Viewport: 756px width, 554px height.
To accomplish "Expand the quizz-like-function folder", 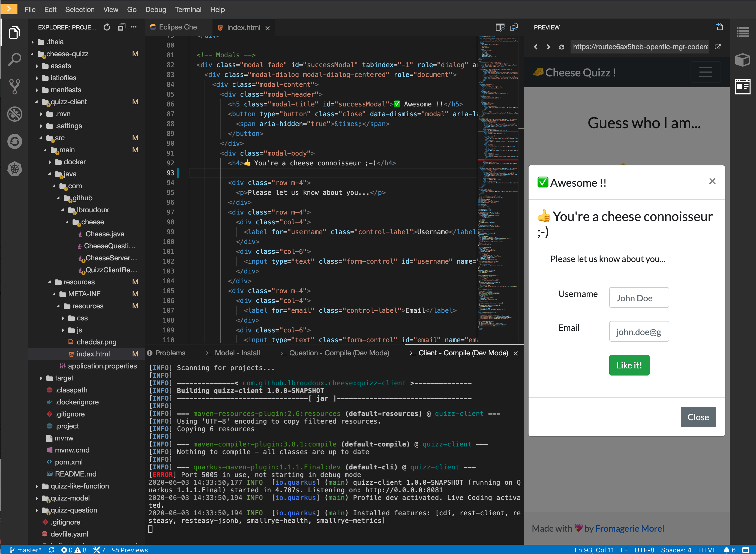I will [79, 486].
